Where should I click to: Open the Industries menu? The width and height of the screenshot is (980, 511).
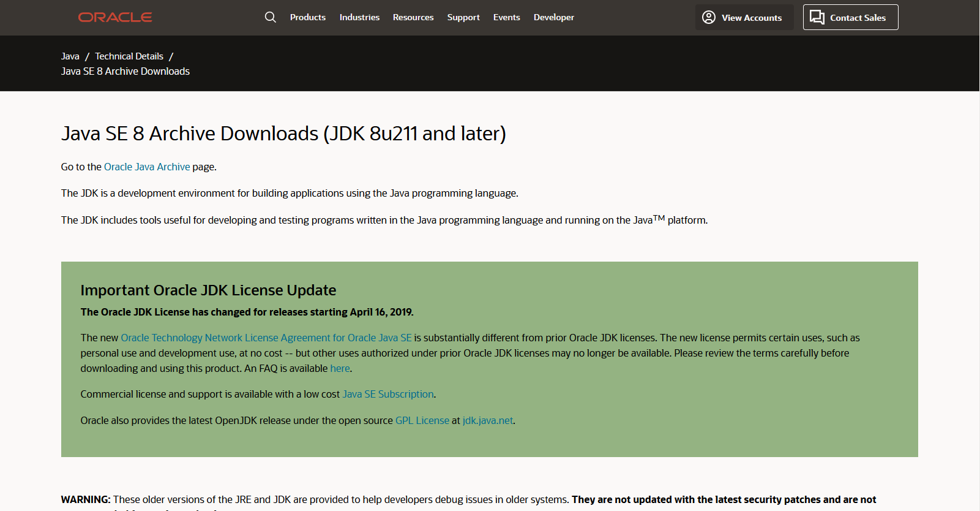pyautogui.click(x=359, y=17)
